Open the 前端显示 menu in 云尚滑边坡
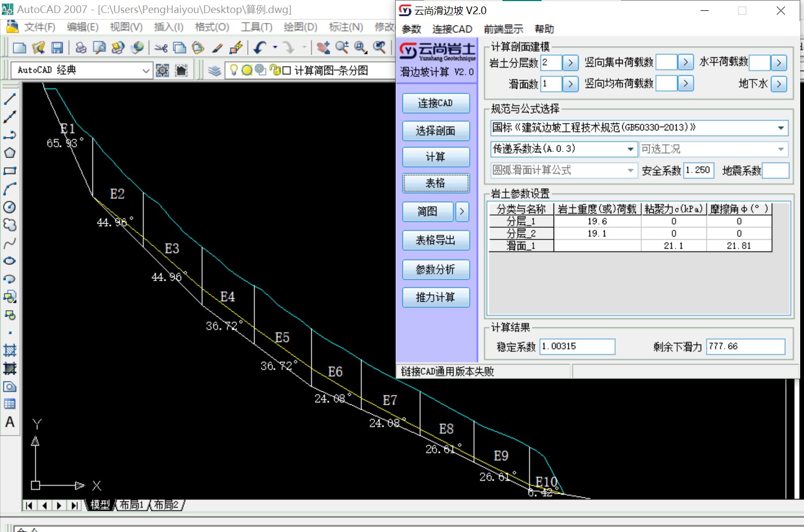804x532 pixels. tap(504, 29)
